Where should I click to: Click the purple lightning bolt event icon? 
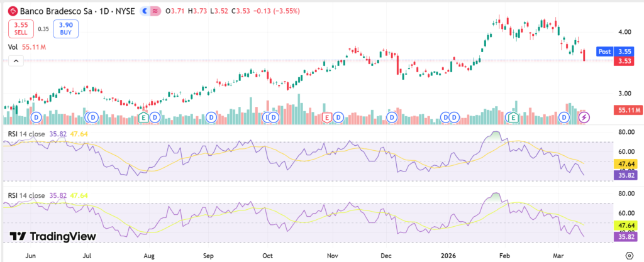click(584, 117)
